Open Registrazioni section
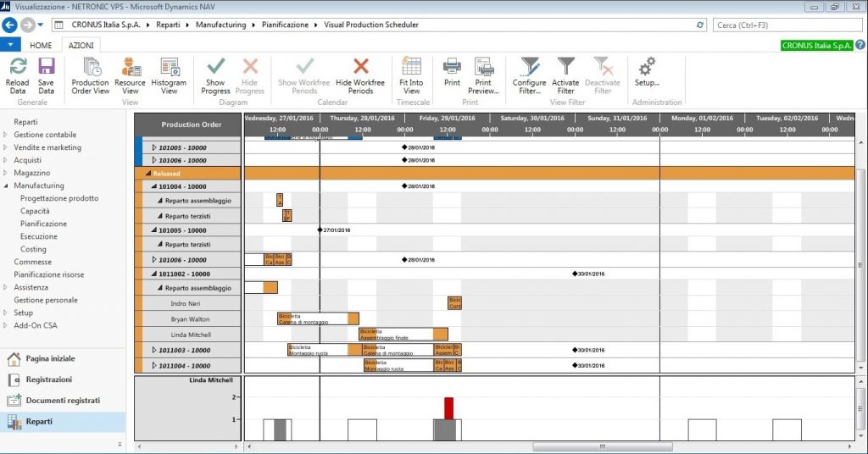 pos(48,380)
